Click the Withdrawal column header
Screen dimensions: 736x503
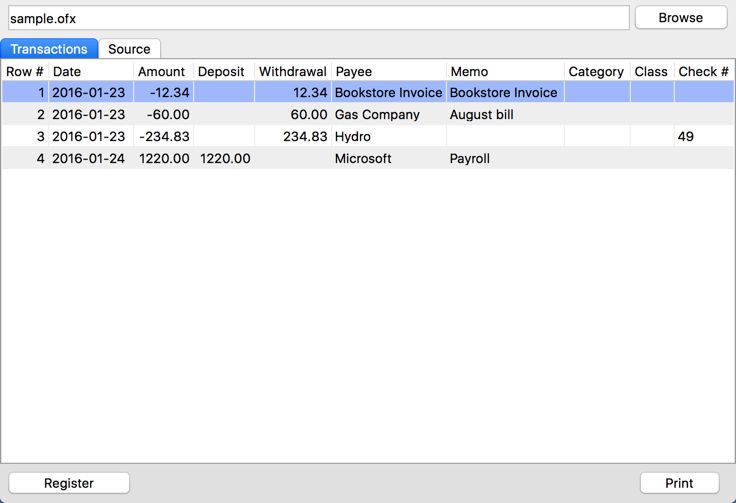pos(293,71)
